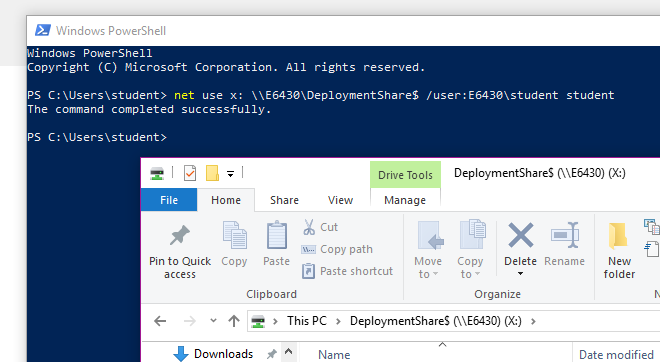Sort by the Date modified column header
Viewport: 660px width, 362px height.
616,354
